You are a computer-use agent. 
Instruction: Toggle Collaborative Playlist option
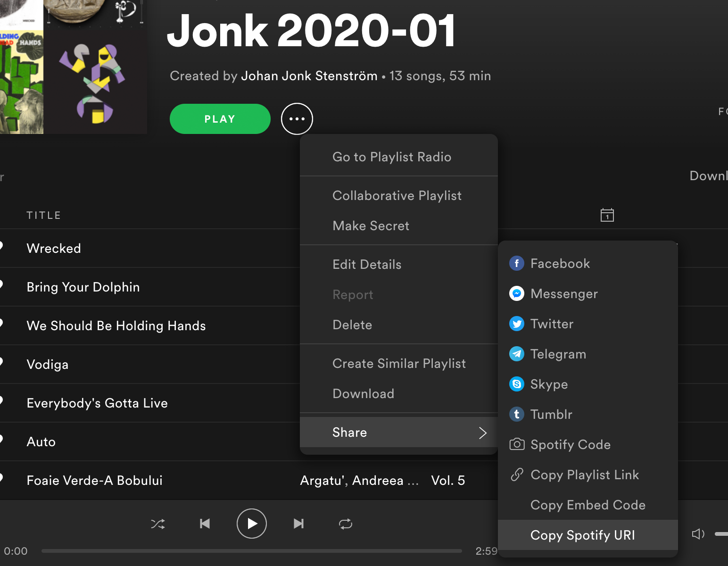pyautogui.click(x=399, y=195)
